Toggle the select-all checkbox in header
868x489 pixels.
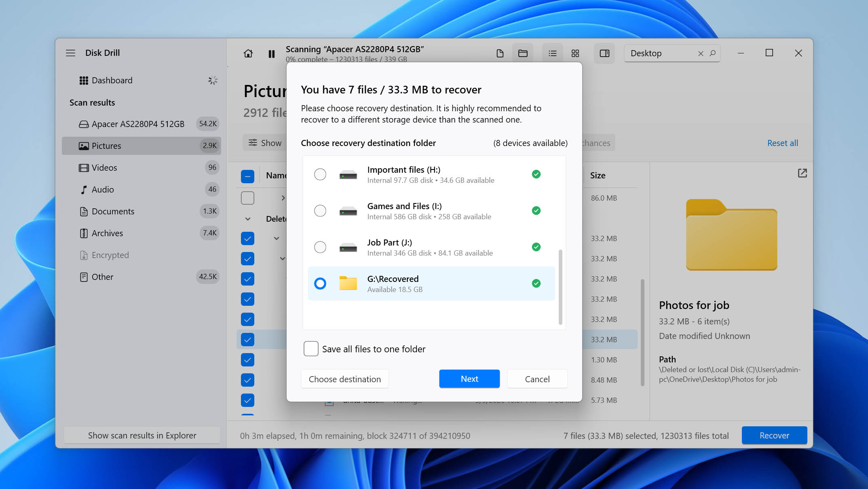pyautogui.click(x=247, y=176)
